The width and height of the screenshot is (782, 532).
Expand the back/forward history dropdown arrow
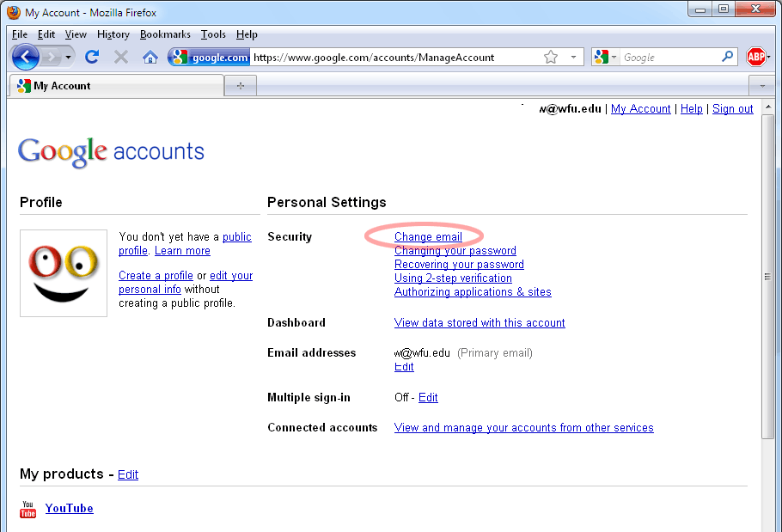pos(69,57)
